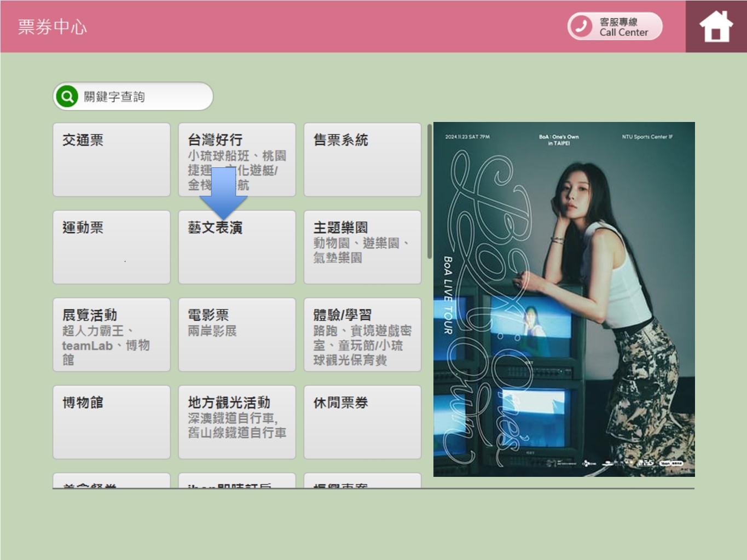Open the 交通票 category

pyautogui.click(x=112, y=160)
